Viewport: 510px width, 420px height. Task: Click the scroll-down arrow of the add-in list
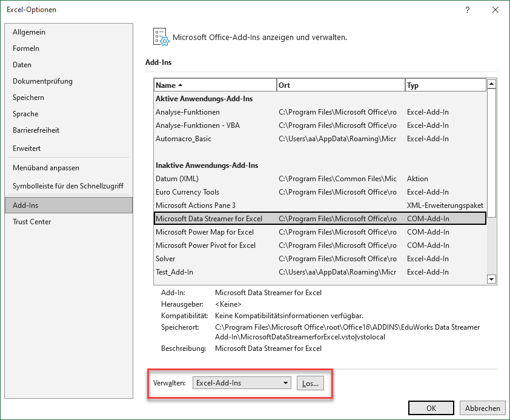(491, 279)
